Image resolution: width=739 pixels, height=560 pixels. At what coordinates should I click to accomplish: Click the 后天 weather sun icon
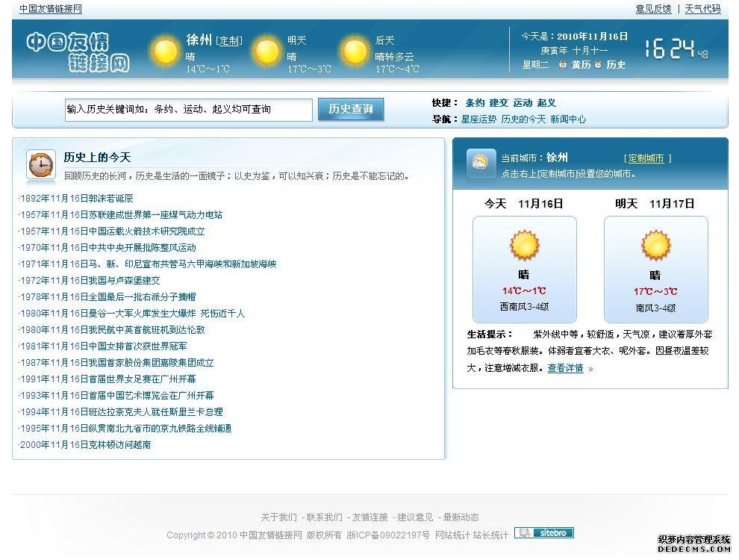(x=355, y=52)
